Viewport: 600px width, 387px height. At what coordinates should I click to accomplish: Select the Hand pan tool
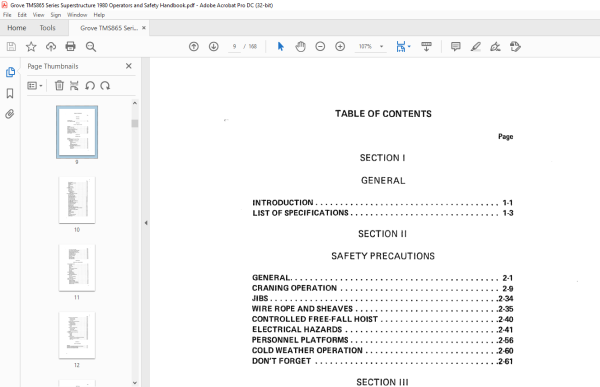[300, 47]
